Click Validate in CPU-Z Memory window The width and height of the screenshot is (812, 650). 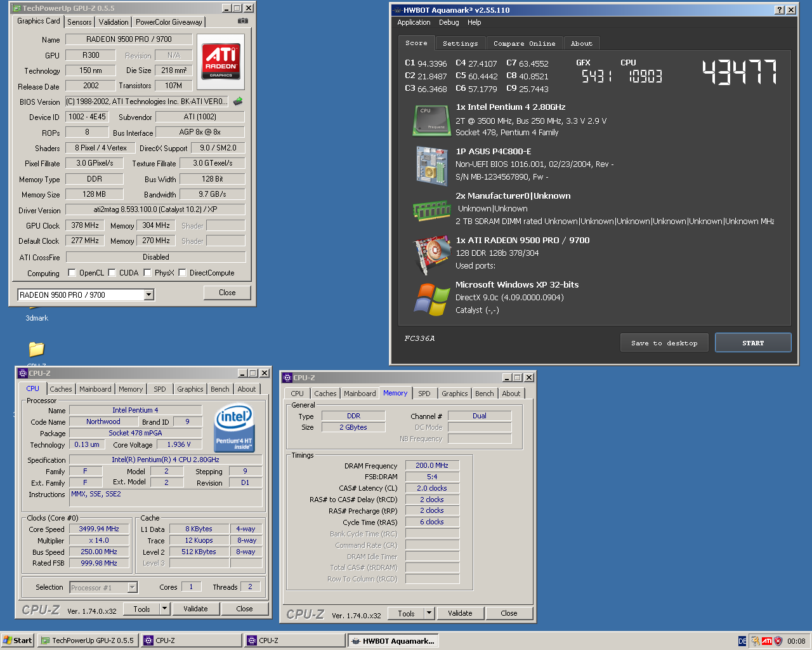pos(460,613)
